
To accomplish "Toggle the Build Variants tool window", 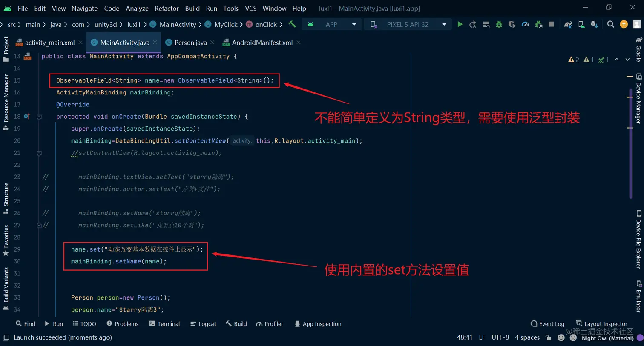I will click(x=6, y=289).
